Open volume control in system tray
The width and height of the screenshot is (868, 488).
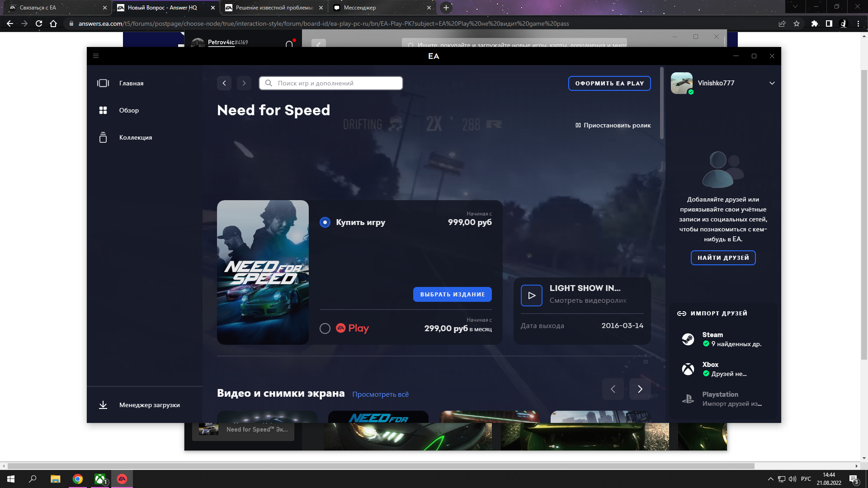792,479
